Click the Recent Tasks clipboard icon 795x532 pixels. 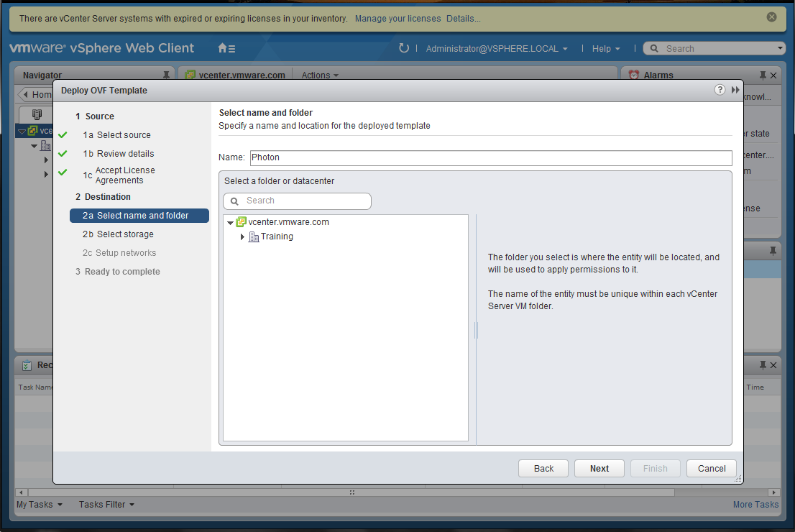click(x=27, y=364)
